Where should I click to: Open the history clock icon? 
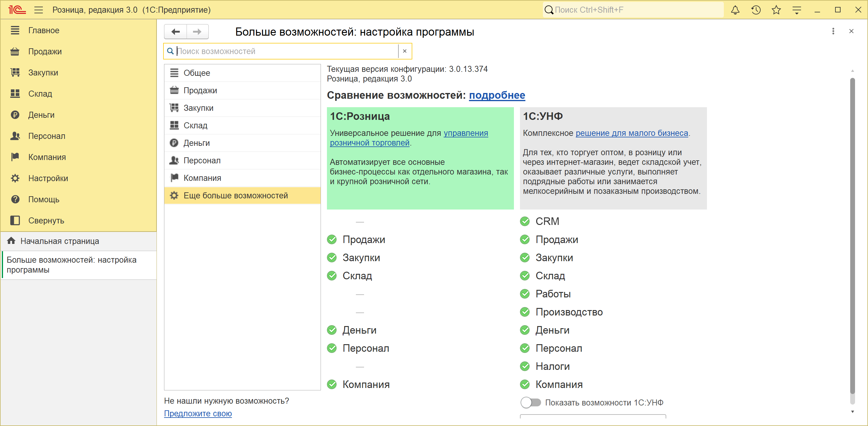[x=756, y=10]
